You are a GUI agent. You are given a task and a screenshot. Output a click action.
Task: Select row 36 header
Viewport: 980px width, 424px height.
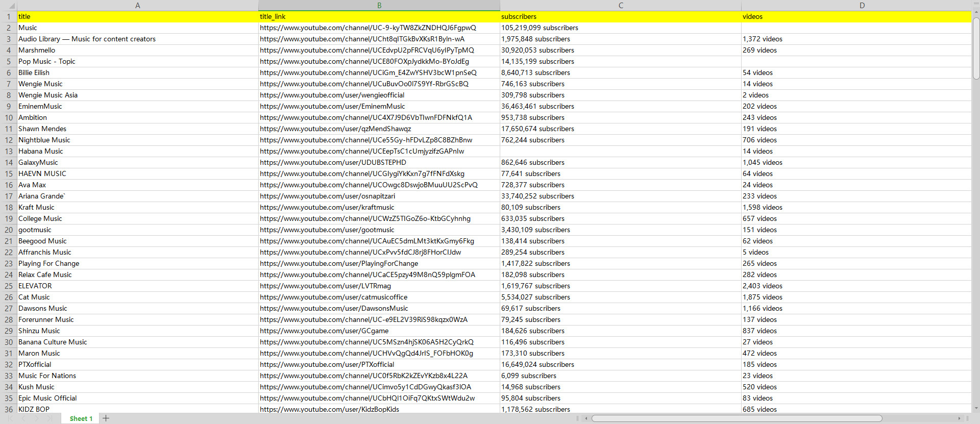point(8,409)
